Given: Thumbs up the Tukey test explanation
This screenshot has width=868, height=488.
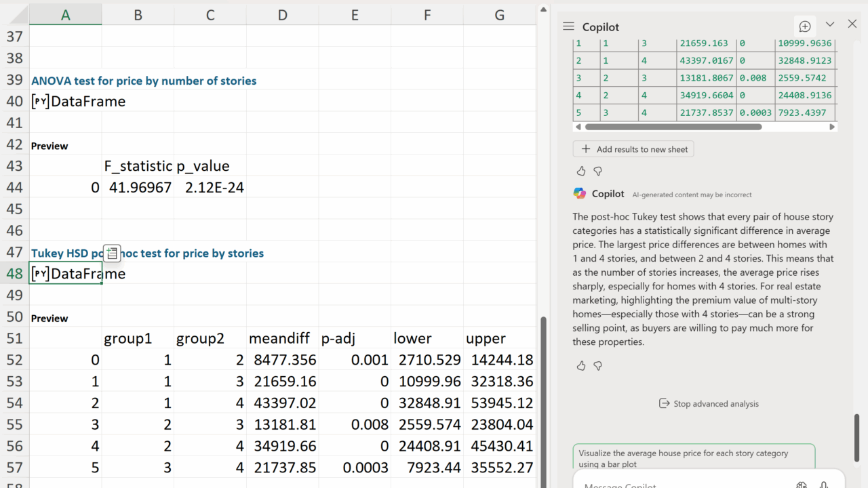Looking at the screenshot, I should [x=581, y=366].
